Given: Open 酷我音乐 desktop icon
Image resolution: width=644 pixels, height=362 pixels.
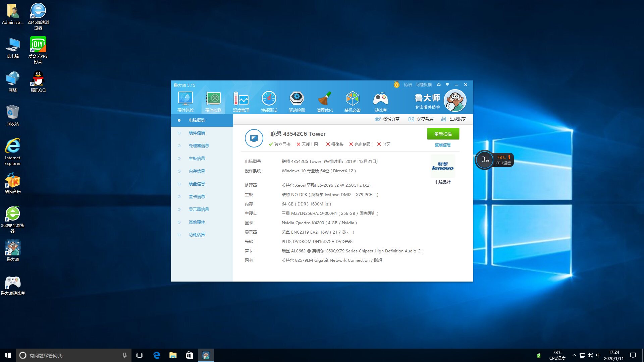Looking at the screenshot, I should [13, 183].
